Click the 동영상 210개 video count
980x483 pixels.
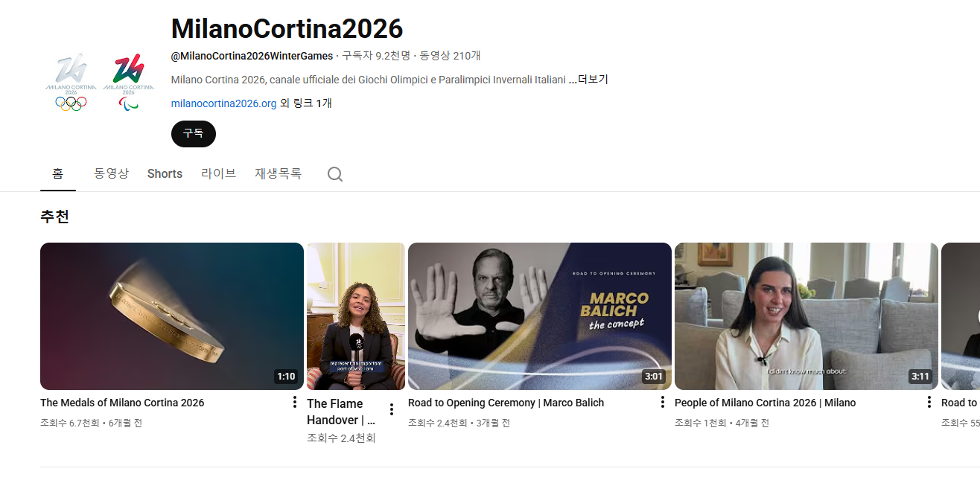click(x=451, y=56)
